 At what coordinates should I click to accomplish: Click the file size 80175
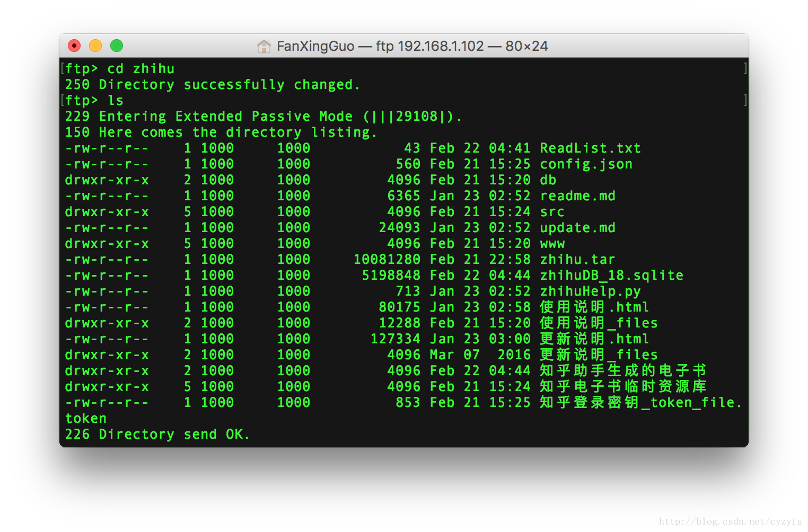(400, 307)
